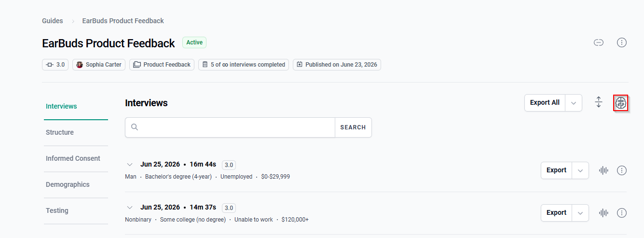644x238 pixels.
Task: Switch to the Structure tab
Action: click(x=76, y=133)
